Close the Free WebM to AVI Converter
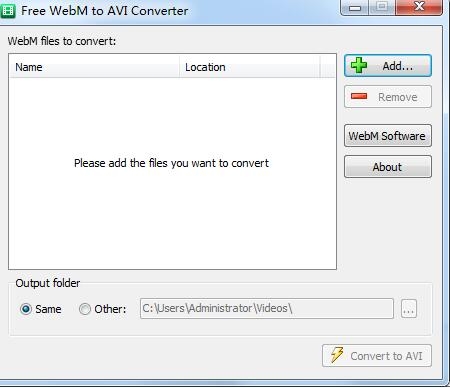450x388 pixels. (419, 7)
